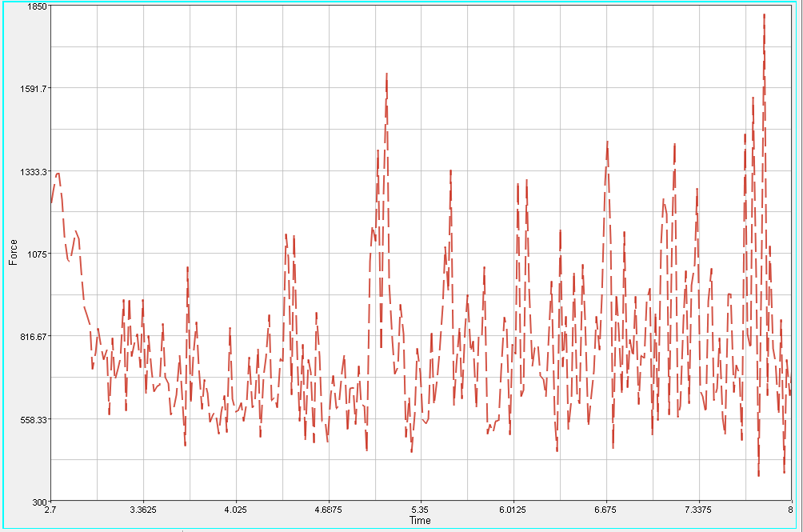803x532 pixels.
Task: Click the 4.025 Time axis label
Action: (x=236, y=510)
